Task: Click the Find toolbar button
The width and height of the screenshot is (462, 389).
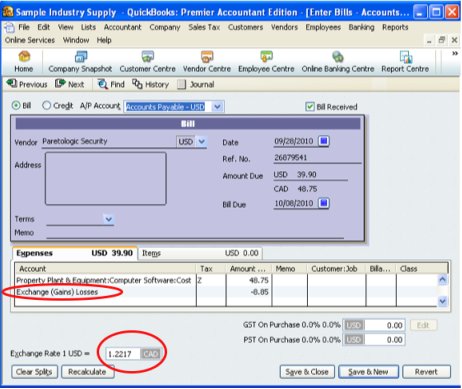Action: click(111, 84)
